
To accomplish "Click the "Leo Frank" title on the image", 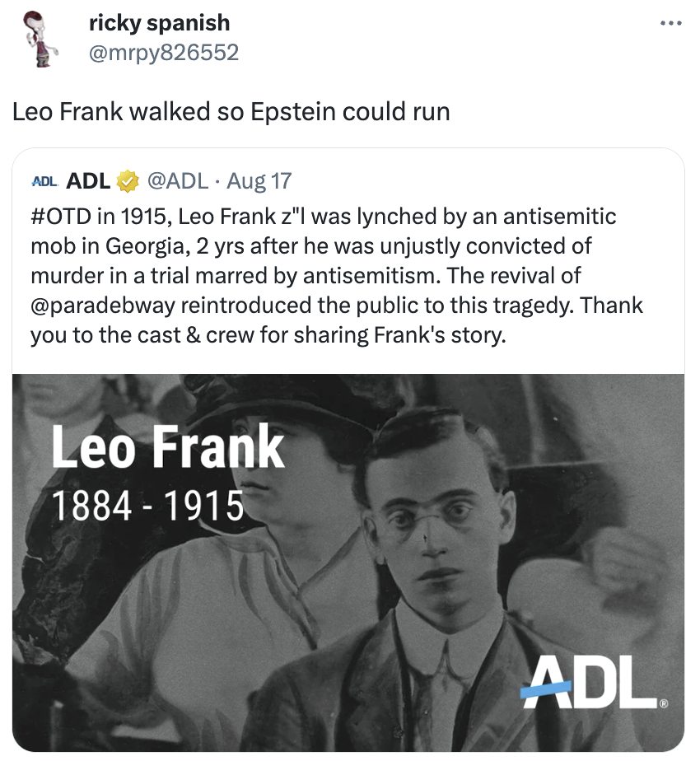I will click(167, 448).
